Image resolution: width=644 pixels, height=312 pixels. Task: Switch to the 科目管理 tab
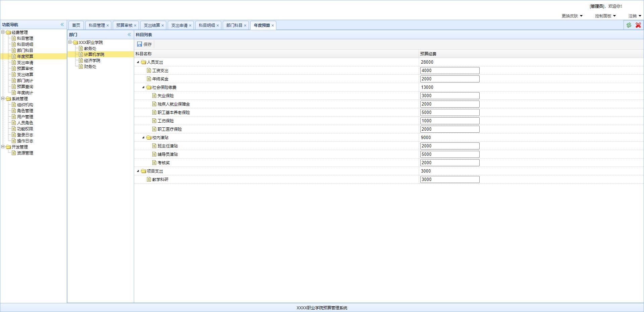point(97,25)
